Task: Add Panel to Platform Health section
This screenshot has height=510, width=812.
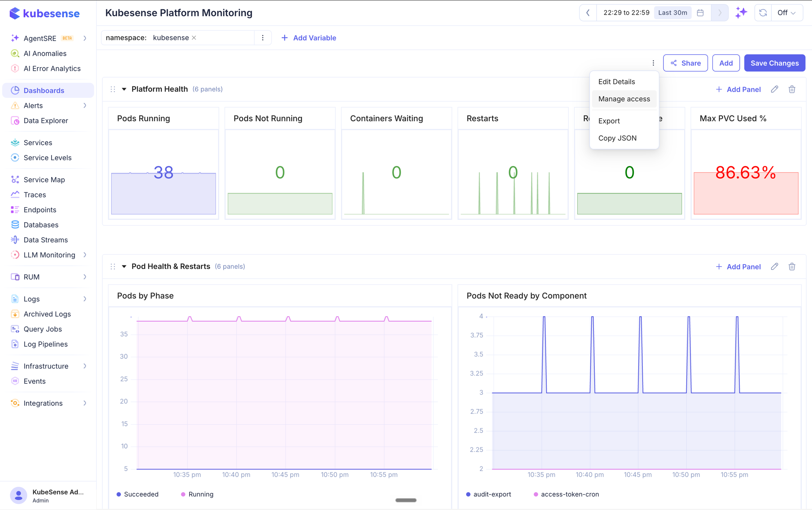Action: click(x=738, y=89)
